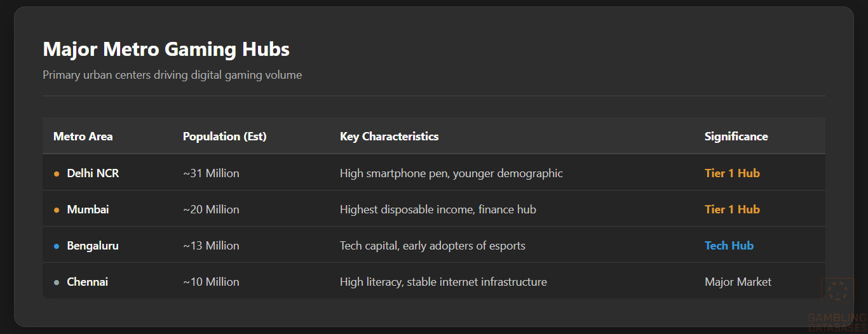This screenshot has height=334, width=868.
Task: Select the Population (Est) column header
Action: point(224,137)
